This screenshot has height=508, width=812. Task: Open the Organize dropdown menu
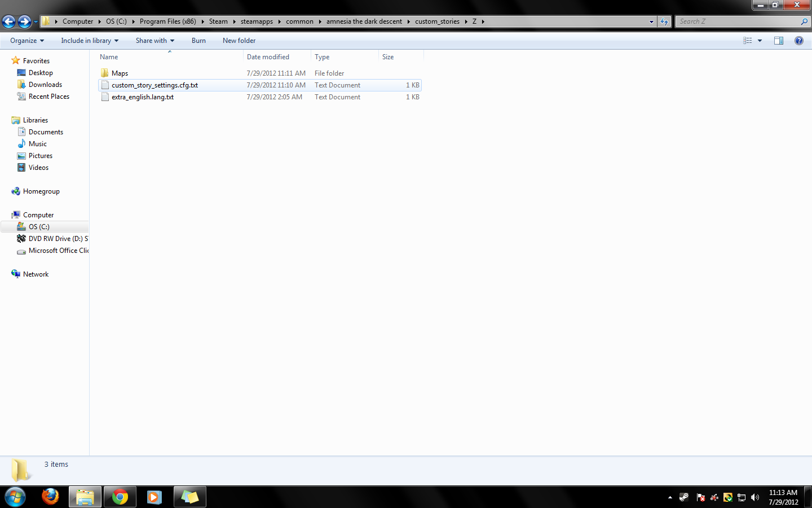pos(27,41)
